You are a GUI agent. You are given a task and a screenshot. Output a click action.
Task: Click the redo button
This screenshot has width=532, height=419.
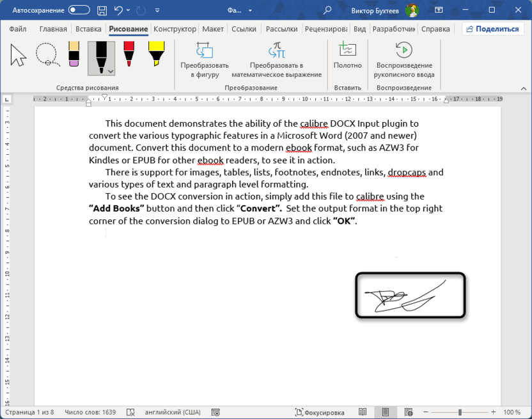click(141, 10)
